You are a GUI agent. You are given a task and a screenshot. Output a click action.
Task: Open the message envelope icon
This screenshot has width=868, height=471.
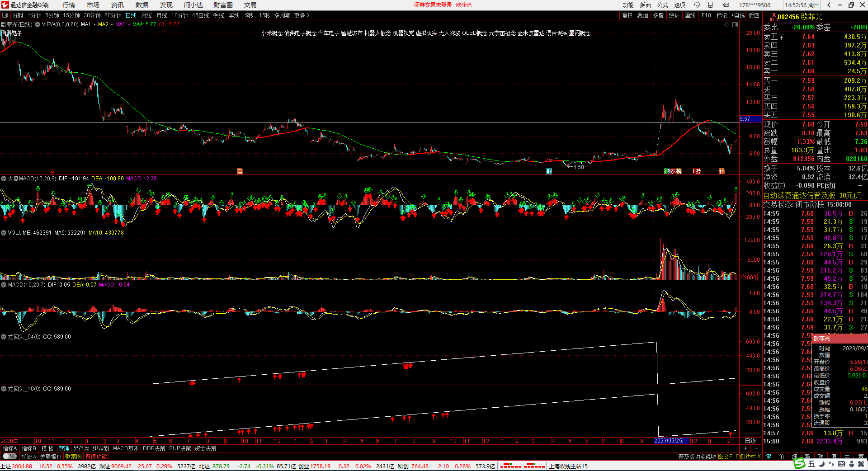point(726,5)
